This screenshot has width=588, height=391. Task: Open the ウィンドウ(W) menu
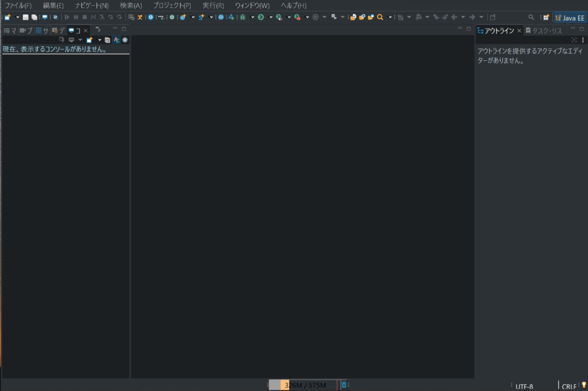click(252, 5)
